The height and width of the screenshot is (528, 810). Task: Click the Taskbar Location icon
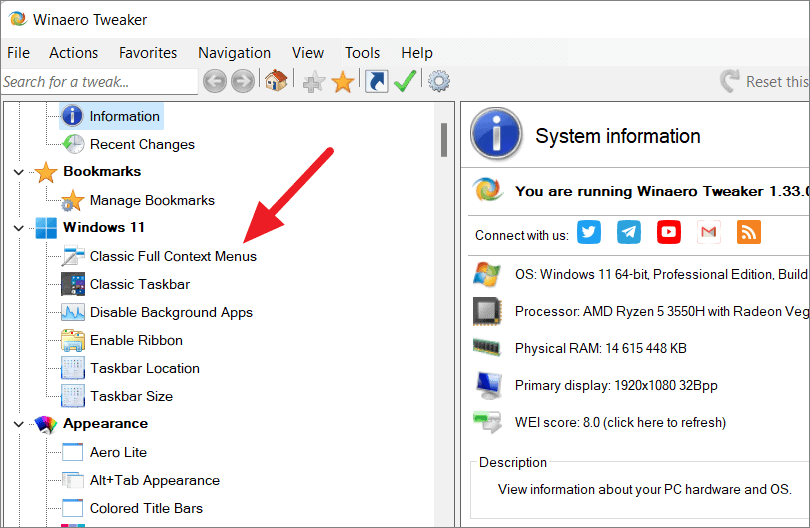coord(73,368)
